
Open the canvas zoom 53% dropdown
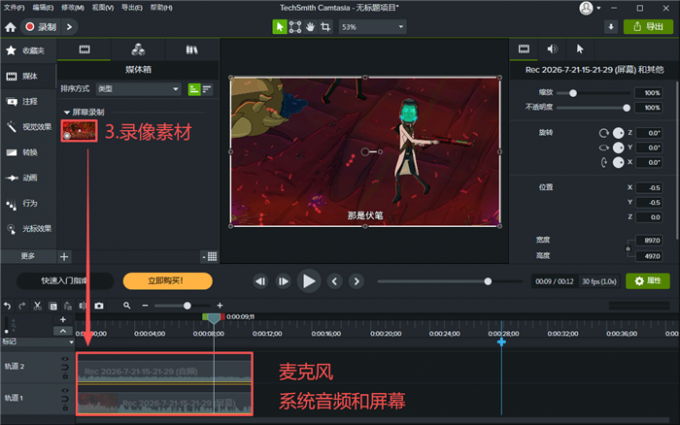pyautogui.click(x=372, y=27)
